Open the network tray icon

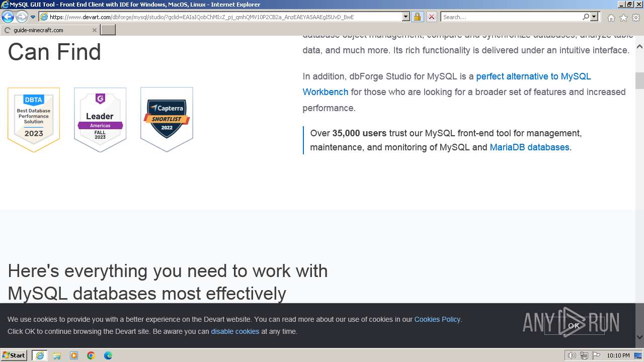point(584,355)
